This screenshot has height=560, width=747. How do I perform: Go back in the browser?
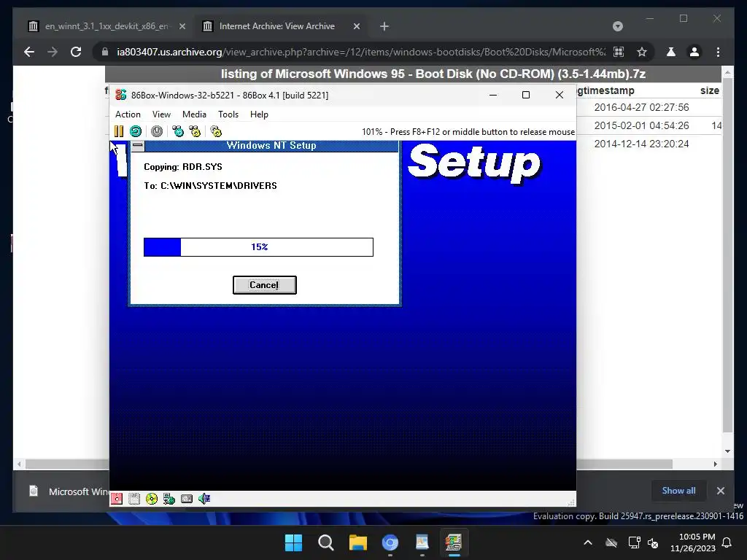29,52
